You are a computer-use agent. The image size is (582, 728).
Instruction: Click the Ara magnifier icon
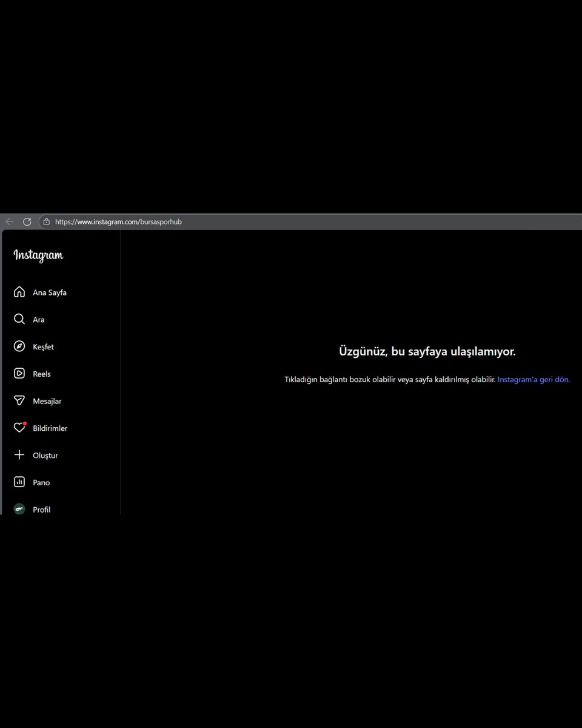pyautogui.click(x=19, y=319)
